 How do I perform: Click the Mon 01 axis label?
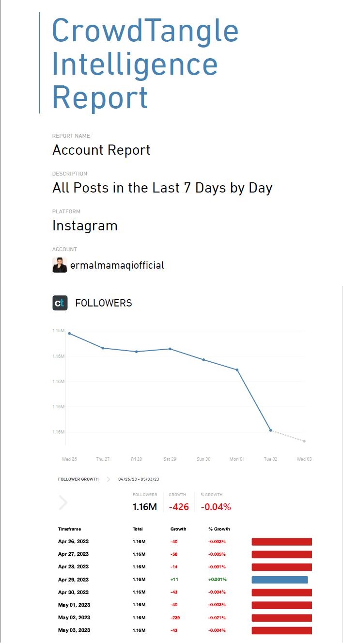(x=237, y=459)
